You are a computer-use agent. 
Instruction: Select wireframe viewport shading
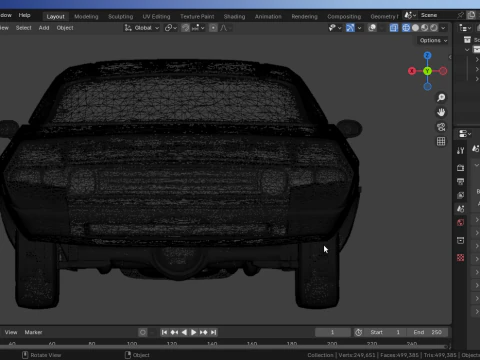pyautogui.click(x=406, y=28)
